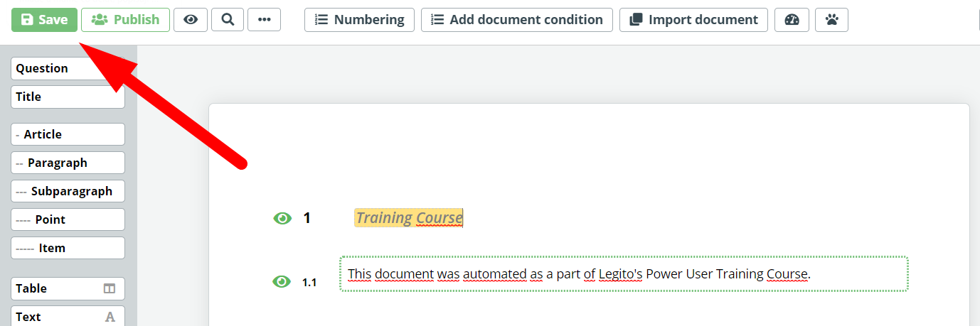
Task: Open Import document
Action: pyautogui.click(x=693, y=20)
